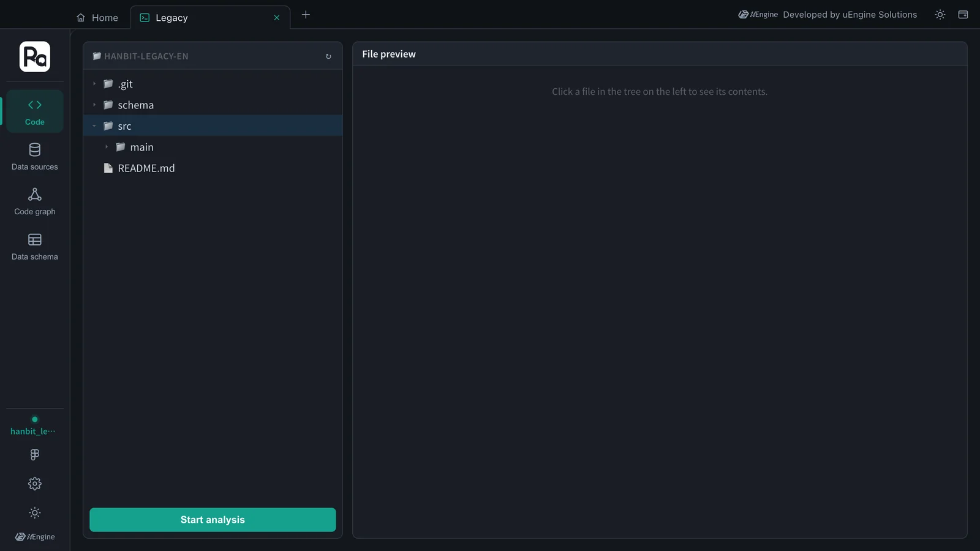
Task: Collapse the src folder arrow
Action: tap(94, 126)
